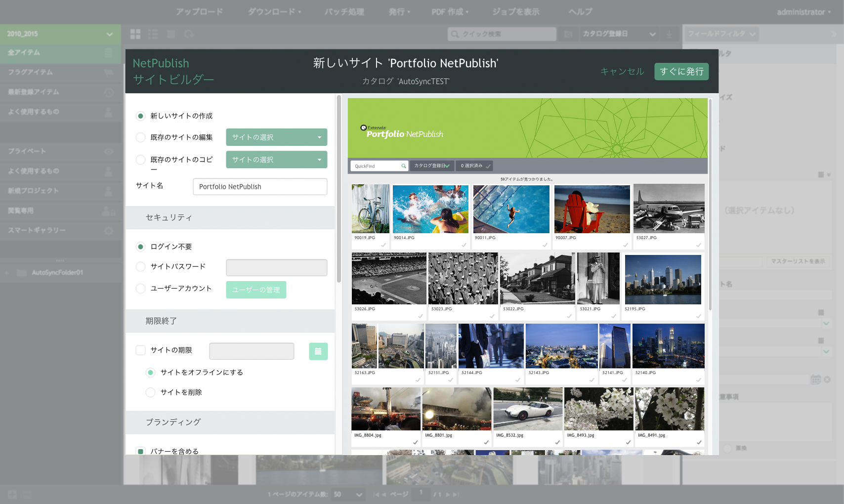
Task: Open the administrator account menu
Action: (803, 12)
